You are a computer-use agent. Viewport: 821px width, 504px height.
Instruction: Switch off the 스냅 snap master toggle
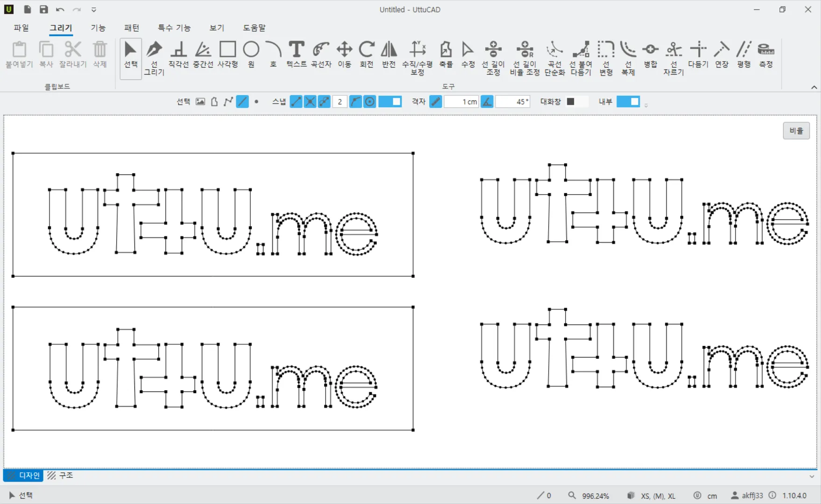(390, 101)
